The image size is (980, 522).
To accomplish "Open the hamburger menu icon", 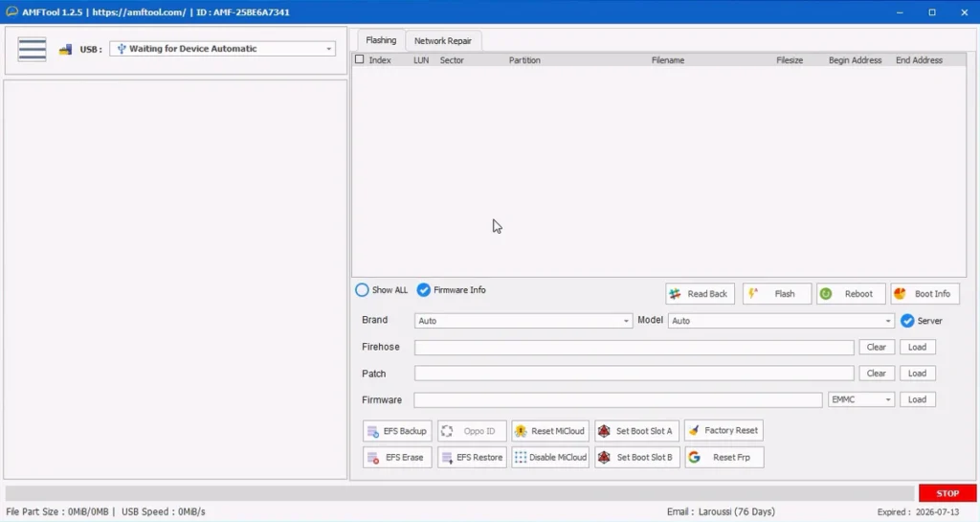I will (x=32, y=49).
